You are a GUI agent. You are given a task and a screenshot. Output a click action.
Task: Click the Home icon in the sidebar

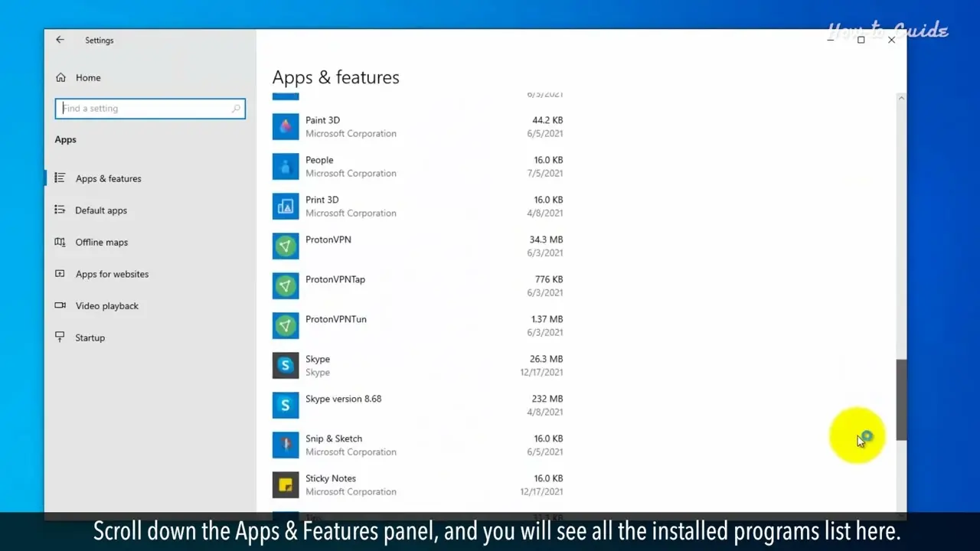pos(60,77)
